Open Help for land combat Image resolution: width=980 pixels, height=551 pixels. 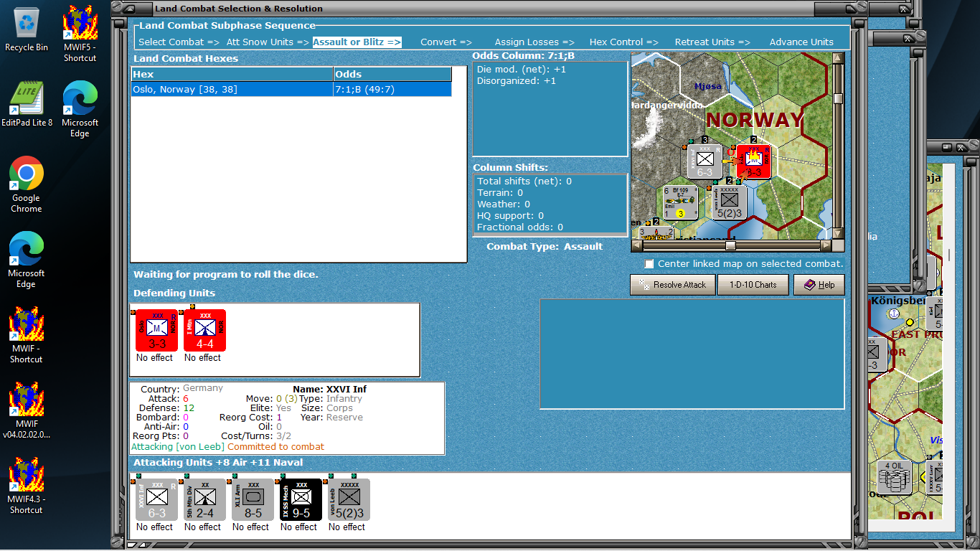tap(819, 285)
